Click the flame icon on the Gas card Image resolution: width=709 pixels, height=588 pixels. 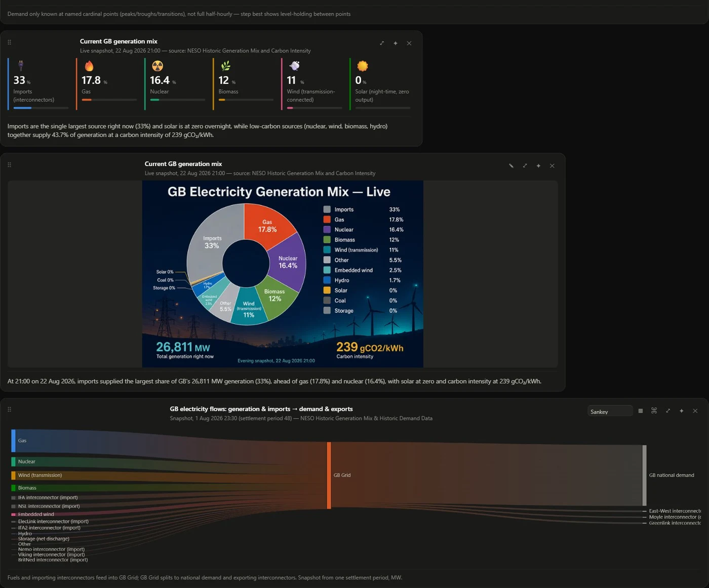click(x=89, y=66)
